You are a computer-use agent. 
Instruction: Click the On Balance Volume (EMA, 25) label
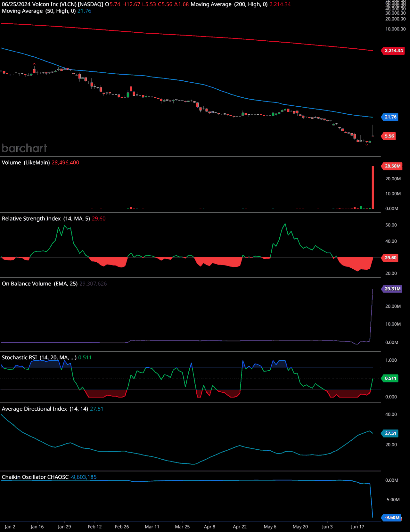[40, 284]
